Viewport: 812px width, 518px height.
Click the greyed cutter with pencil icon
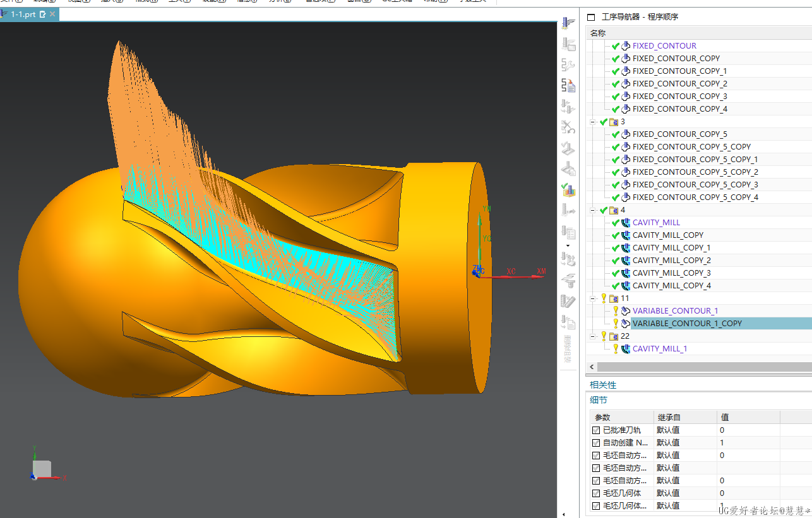[x=568, y=301]
